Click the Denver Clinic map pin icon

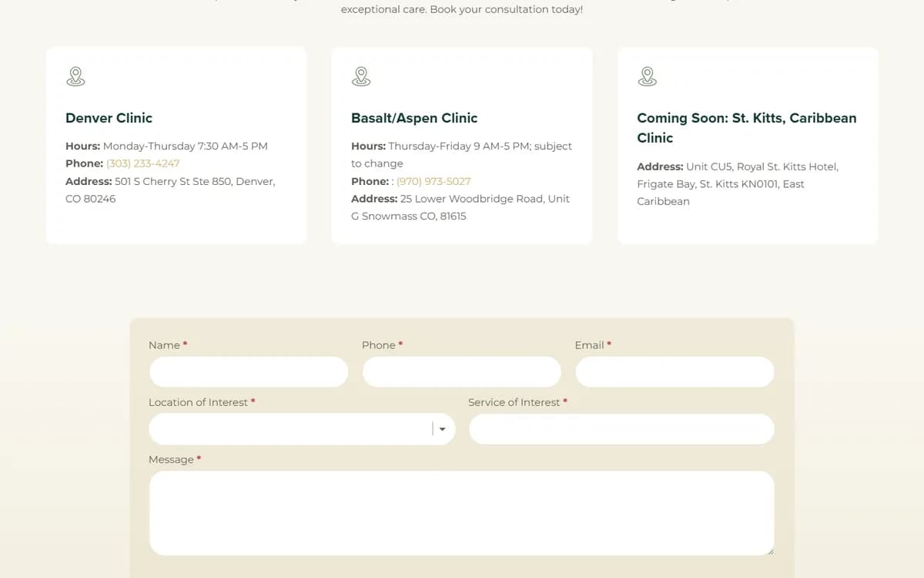tap(75, 76)
